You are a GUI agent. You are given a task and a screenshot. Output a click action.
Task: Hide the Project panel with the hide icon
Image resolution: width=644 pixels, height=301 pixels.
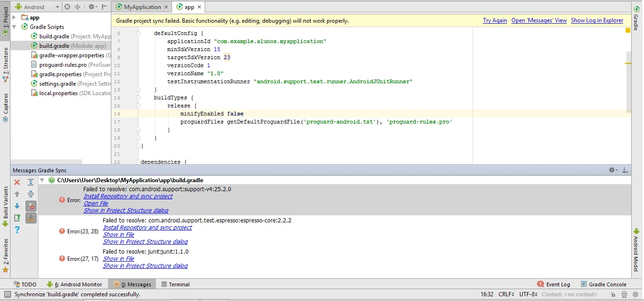tap(104, 7)
